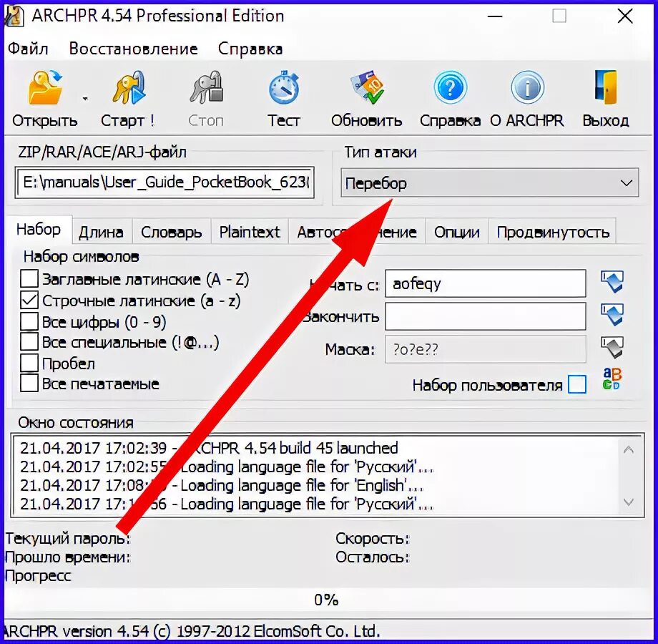Start the attack with the Старт icon
The width and height of the screenshot is (658, 644).
129,87
